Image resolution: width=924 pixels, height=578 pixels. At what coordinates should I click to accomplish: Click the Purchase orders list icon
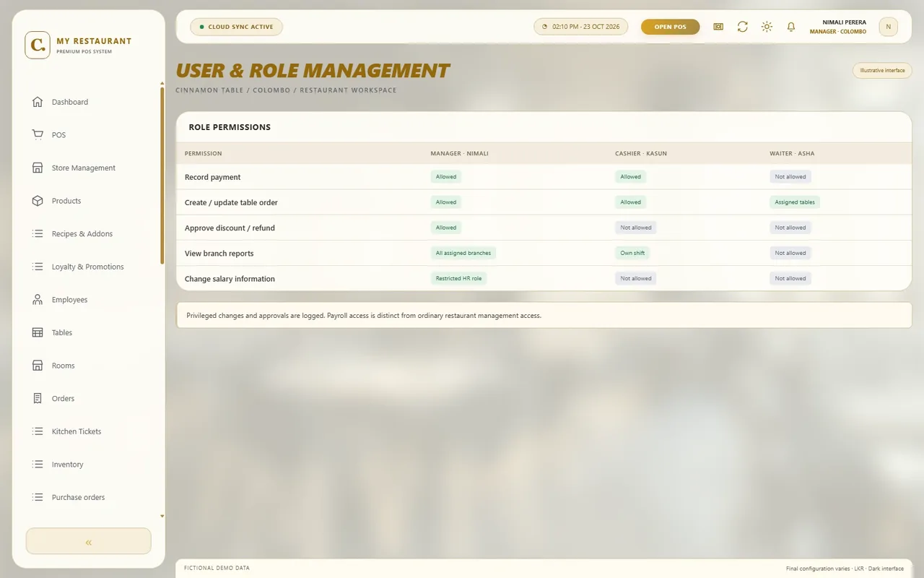[38, 497]
